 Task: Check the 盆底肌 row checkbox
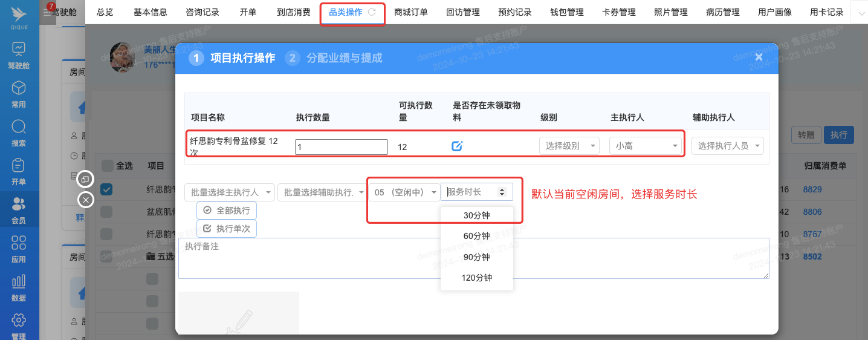point(106,211)
